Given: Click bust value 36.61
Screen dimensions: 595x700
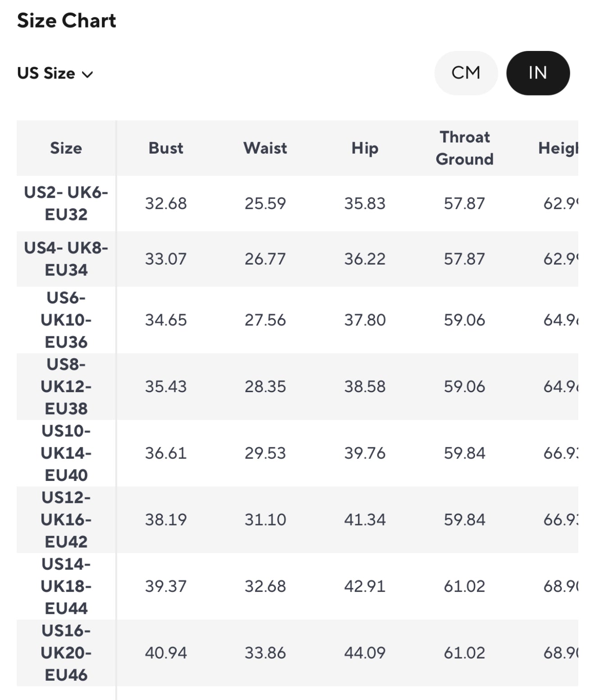Looking at the screenshot, I should coord(166,453).
